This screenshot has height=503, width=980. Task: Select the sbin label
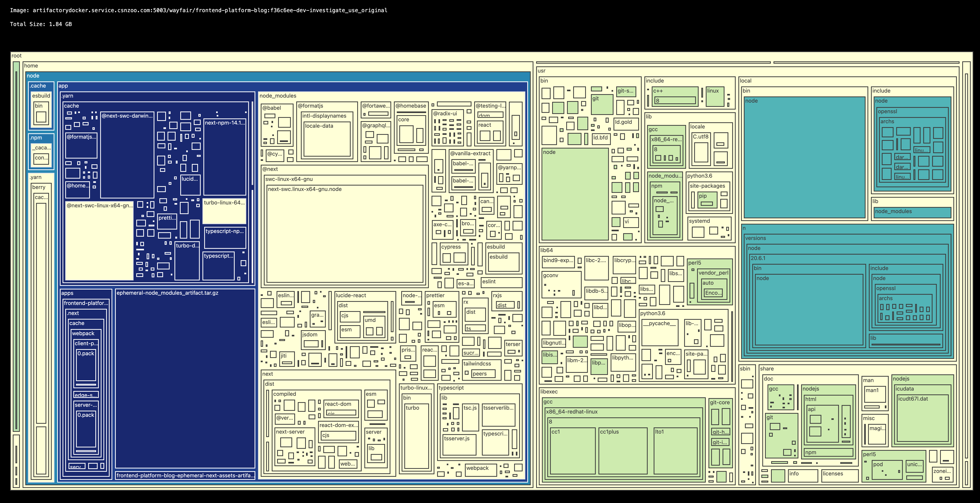click(x=745, y=368)
